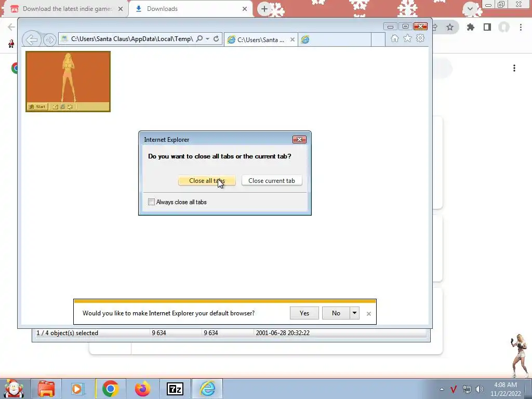Select the Chrome Downloads tab
The width and height of the screenshot is (532, 399).
pos(190,9)
